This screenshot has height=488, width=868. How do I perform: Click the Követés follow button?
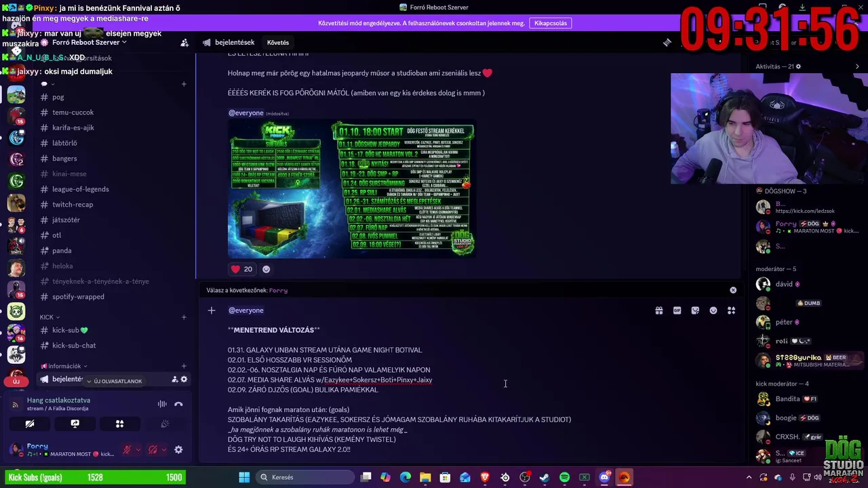click(x=278, y=43)
